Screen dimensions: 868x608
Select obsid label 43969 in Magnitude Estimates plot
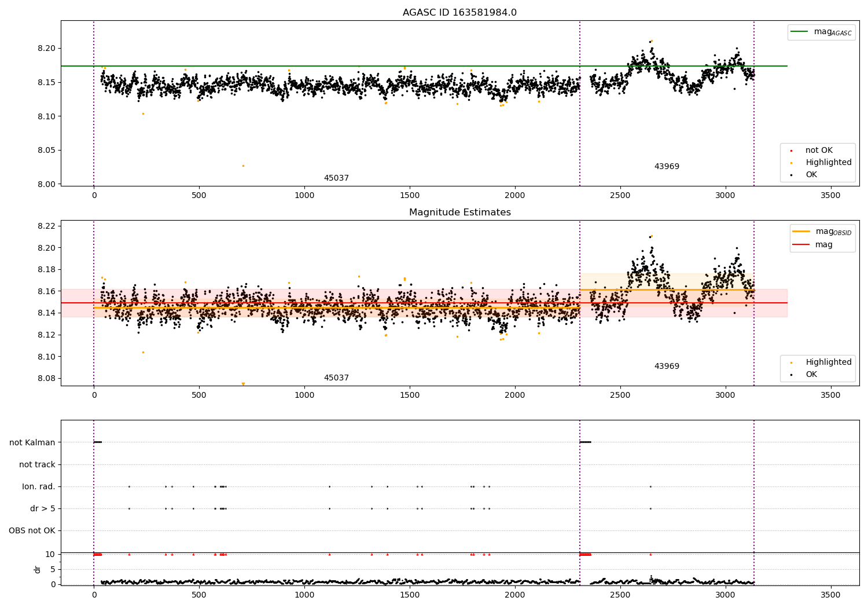pos(667,367)
